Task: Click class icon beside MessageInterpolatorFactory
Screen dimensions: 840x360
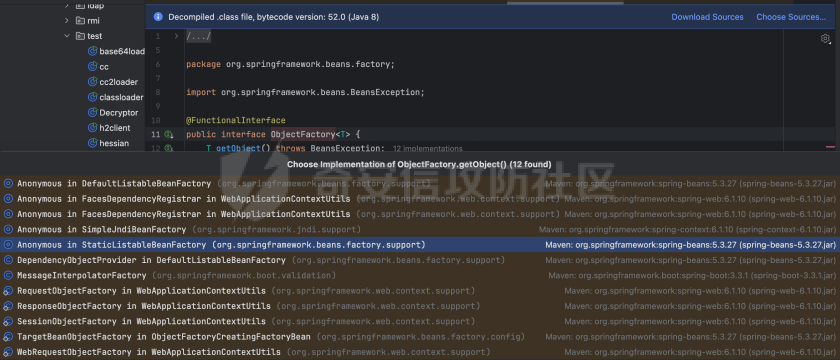Action: [x=8, y=275]
